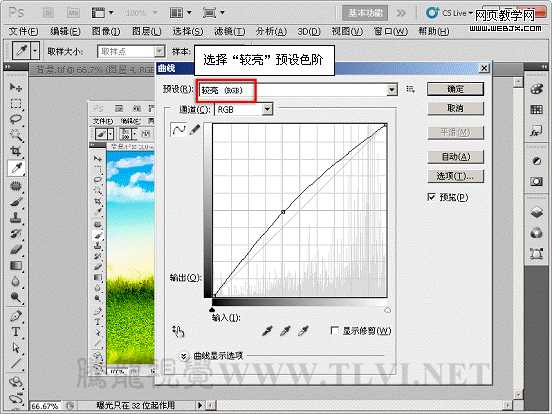The image size is (552, 414).
Task: Toggle the Preview checkbox in Curves
Action: [x=431, y=197]
